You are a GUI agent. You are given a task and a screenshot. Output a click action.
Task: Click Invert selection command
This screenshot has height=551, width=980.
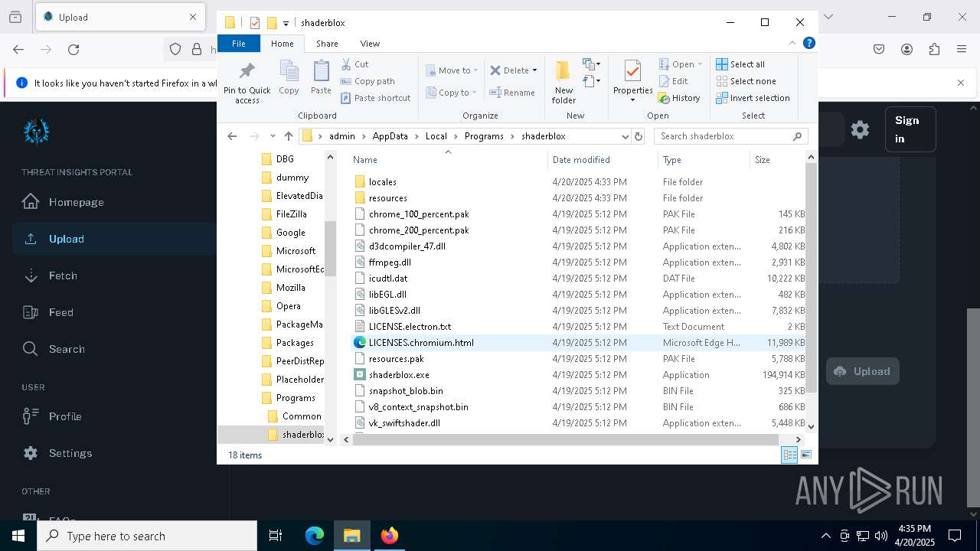(x=753, y=98)
